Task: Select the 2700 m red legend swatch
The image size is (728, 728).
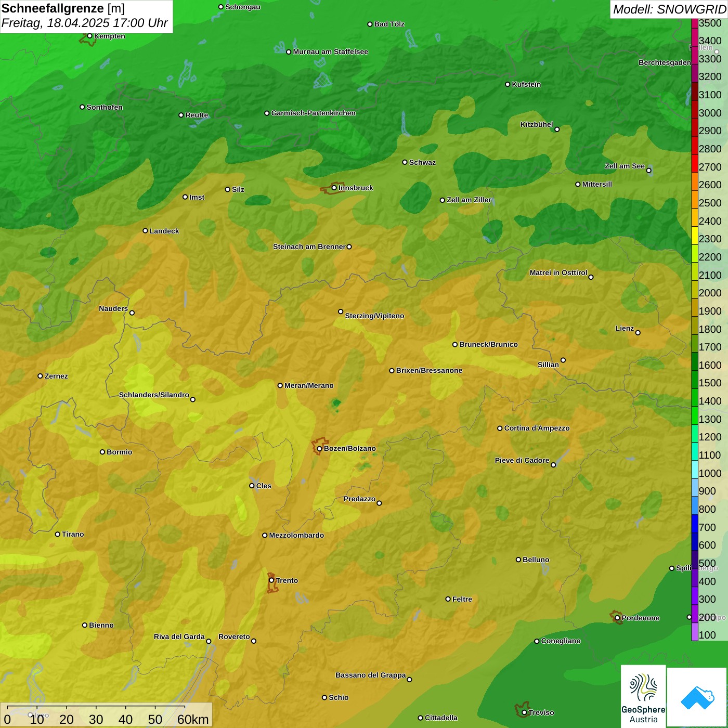Action: point(695,163)
